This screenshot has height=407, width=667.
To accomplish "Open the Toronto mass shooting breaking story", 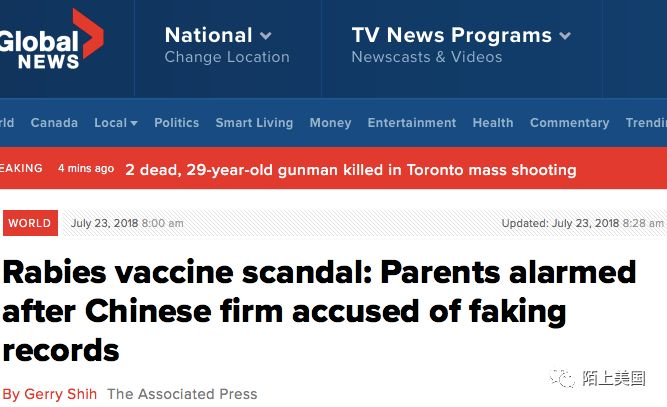I will tap(350, 170).
